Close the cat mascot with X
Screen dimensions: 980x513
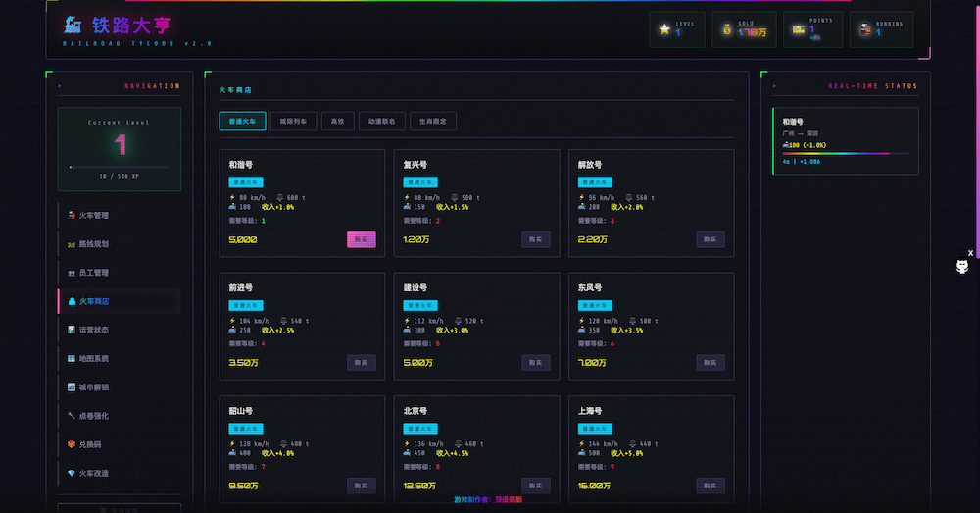(x=970, y=253)
